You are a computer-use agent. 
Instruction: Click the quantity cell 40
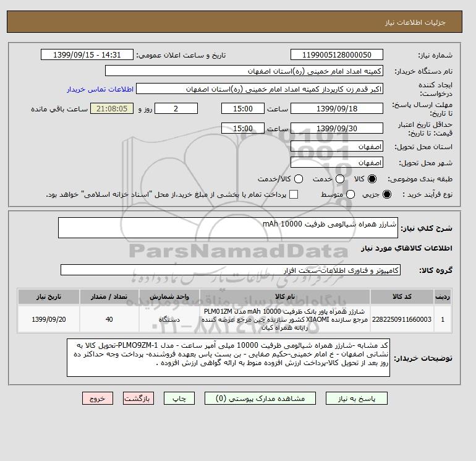(x=109, y=319)
